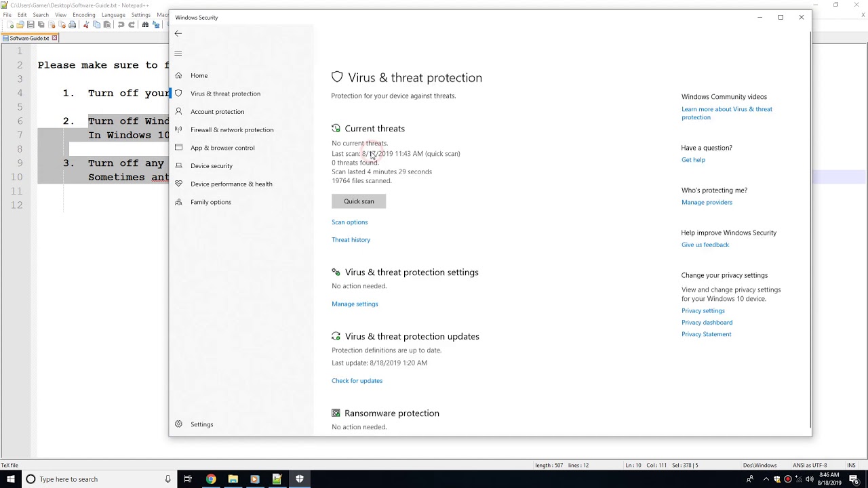Open Manage settings under protection settings

point(355,304)
